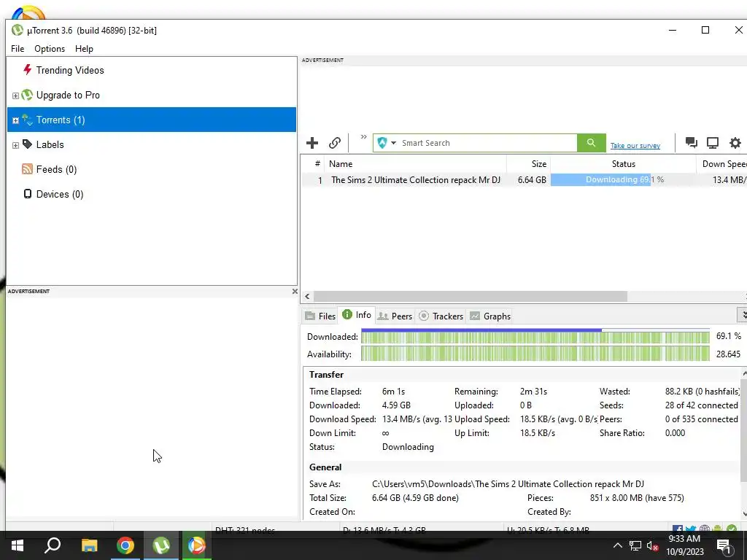Open the search provider dropdown arrow
The image size is (747, 560).
click(x=393, y=143)
